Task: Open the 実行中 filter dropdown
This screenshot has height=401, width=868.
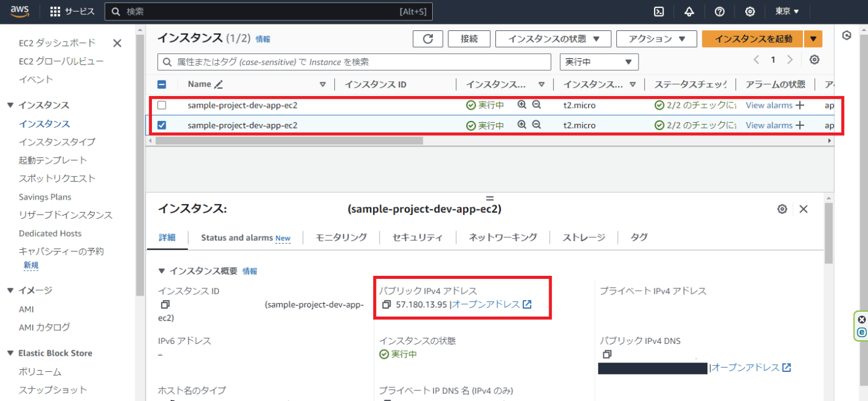Action: 599,61
